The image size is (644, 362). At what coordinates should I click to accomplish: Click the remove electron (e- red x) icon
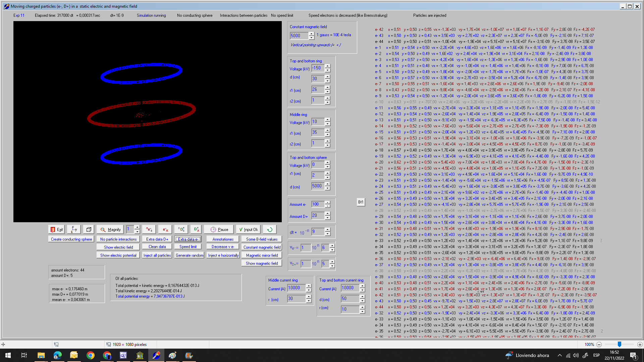[165, 230]
